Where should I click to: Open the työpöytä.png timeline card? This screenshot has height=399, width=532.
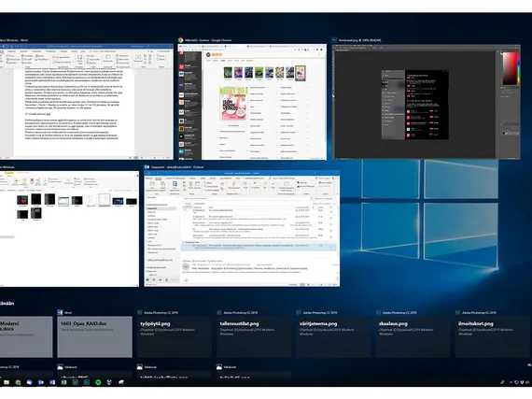[x=175, y=336]
